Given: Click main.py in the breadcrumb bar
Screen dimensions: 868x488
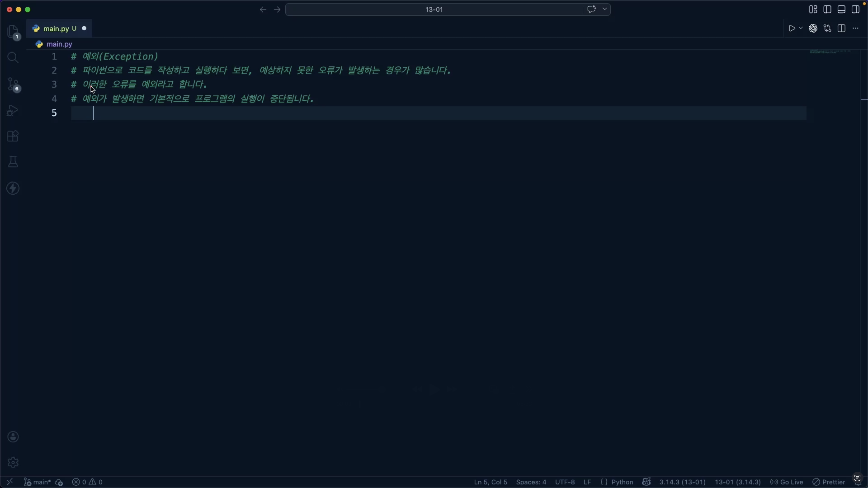Looking at the screenshot, I should (59, 44).
